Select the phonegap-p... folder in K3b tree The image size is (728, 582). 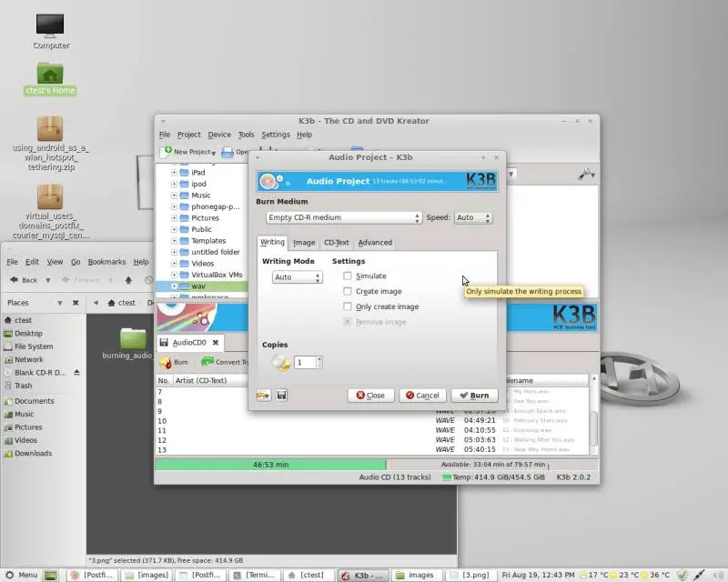click(x=210, y=206)
